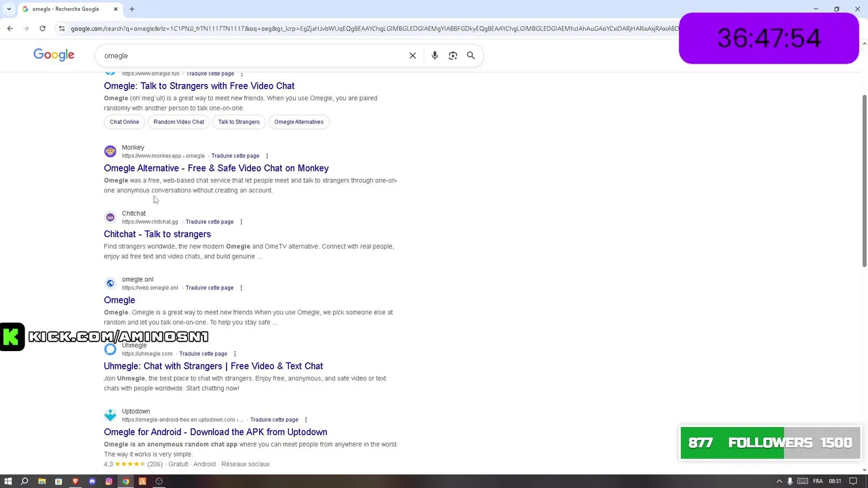Click the browser address bar URL
The image size is (868, 488).
(374, 28)
